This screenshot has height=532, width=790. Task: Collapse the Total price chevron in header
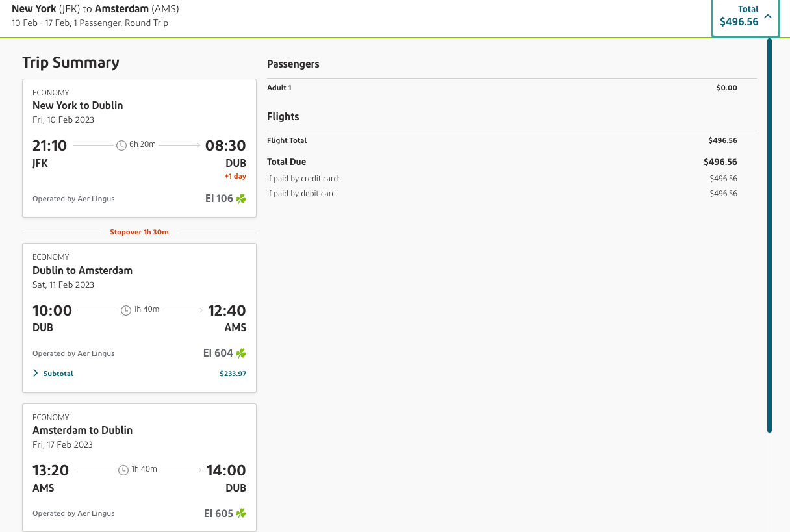pos(768,16)
